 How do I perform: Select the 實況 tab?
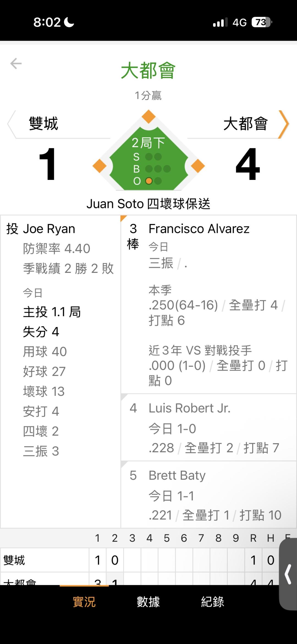[84, 602]
